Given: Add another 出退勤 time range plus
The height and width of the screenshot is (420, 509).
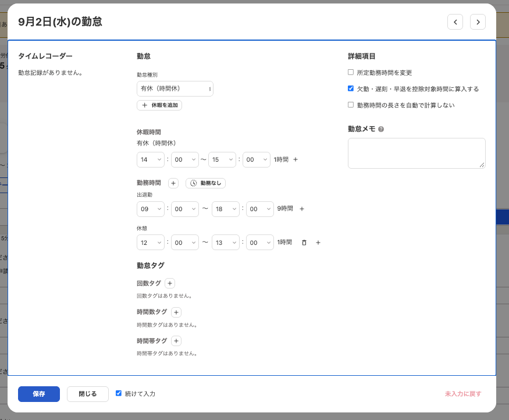Looking at the screenshot, I should pos(302,209).
